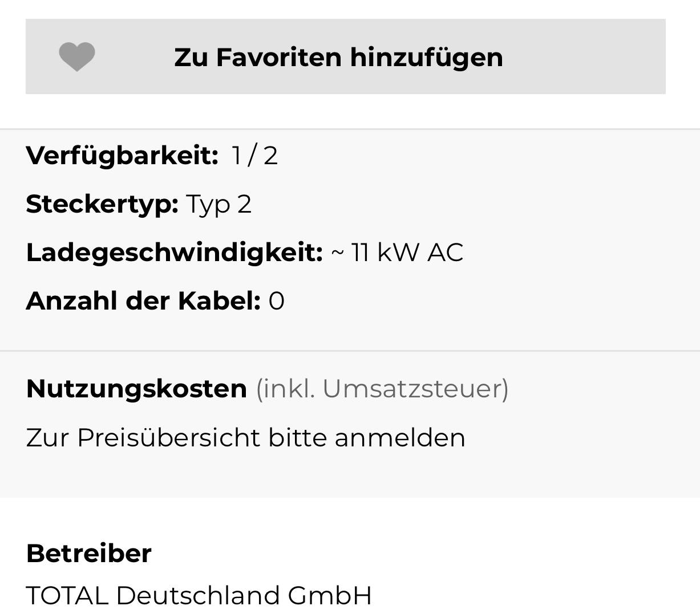Click the AC unit text
The width and height of the screenshot is (700, 614).
445,253
